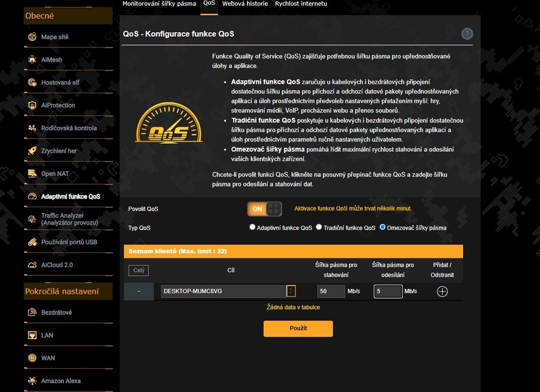Click the QoS help question mark icon
540x392 pixels.
click(x=467, y=34)
